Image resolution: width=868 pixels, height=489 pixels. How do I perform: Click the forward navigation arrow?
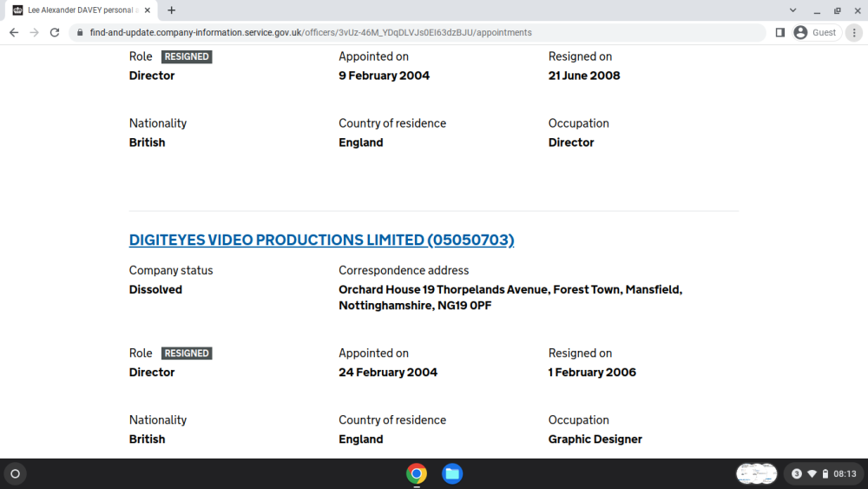click(35, 33)
